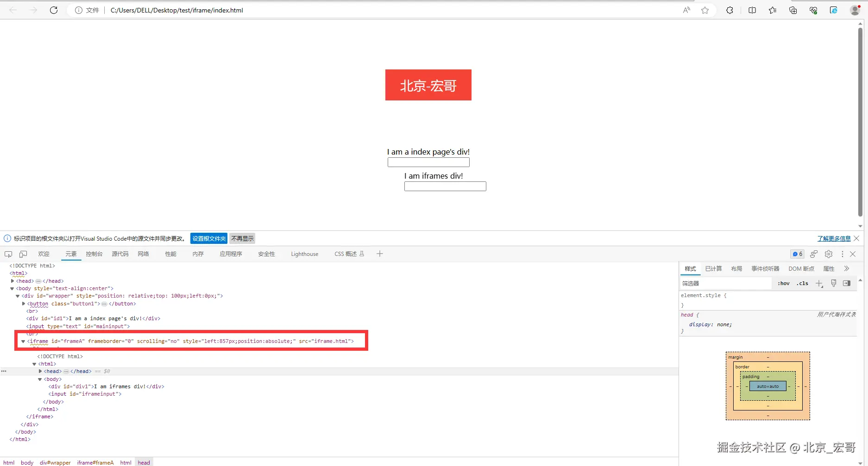
Task: Select iframe#frameA in the breadcrumb bar
Action: pyautogui.click(x=95, y=462)
